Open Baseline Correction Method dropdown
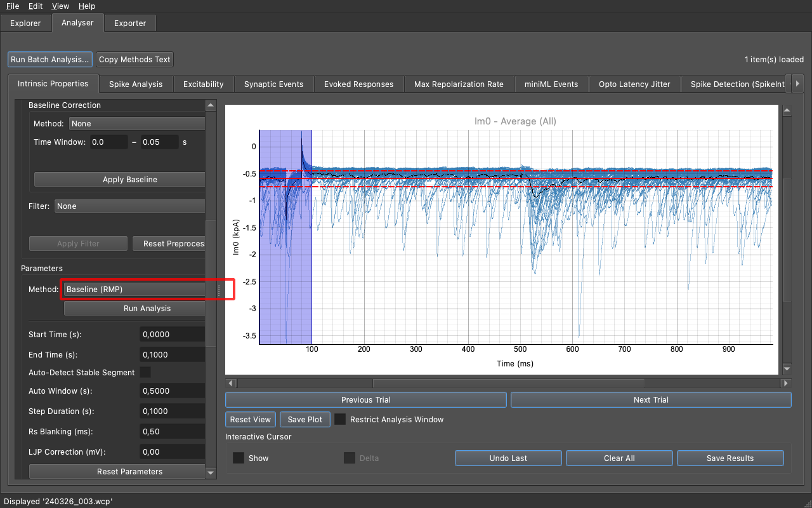The height and width of the screenshot is (508, 812). coord(137,124)
